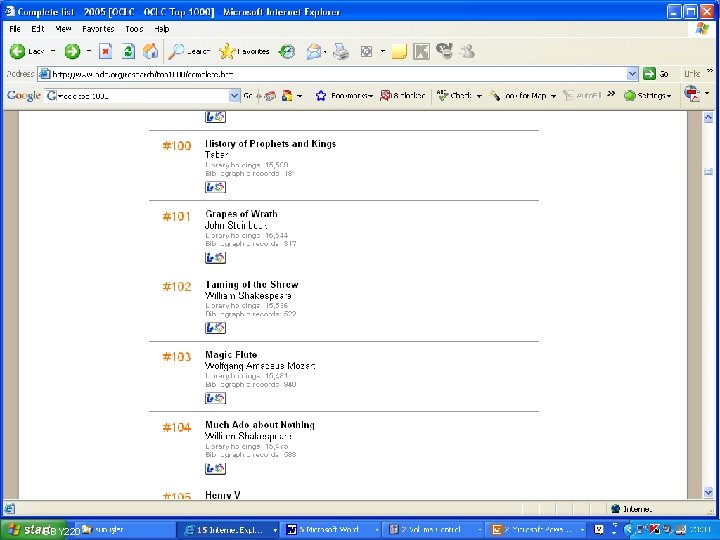Open the Mail envelope icon
Viewport: 720px width, 540px height.
[314, 51]
